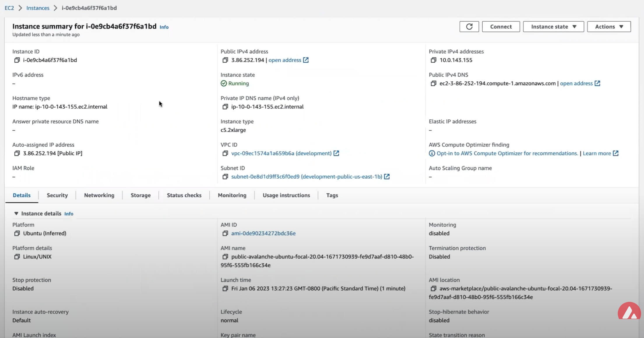Copy the private IPv4 address 10.0.143.155
The width and height of the screenshot is (644, 338).
pyautogui.click(x=433, y=60)
